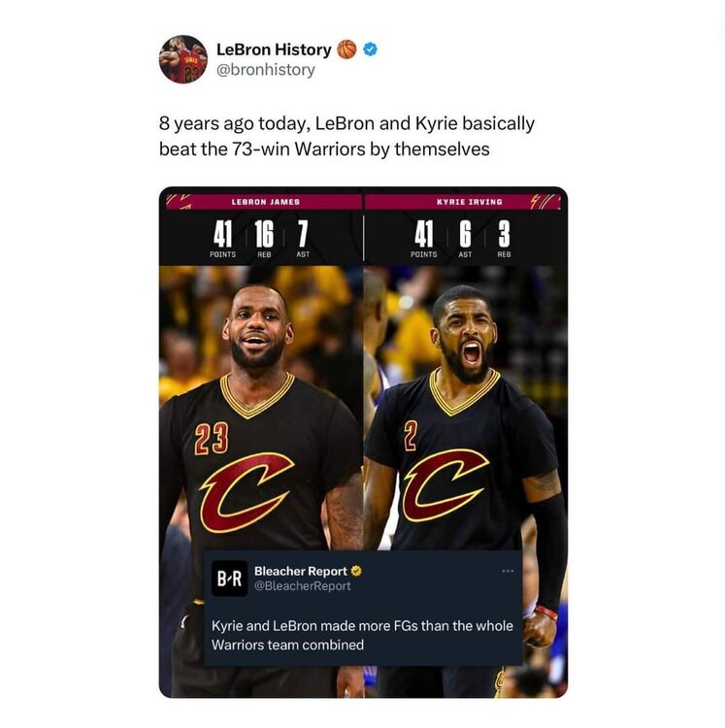
Task: Click the tweet text about the 73-win Warriors
Action: pos(346,136)
